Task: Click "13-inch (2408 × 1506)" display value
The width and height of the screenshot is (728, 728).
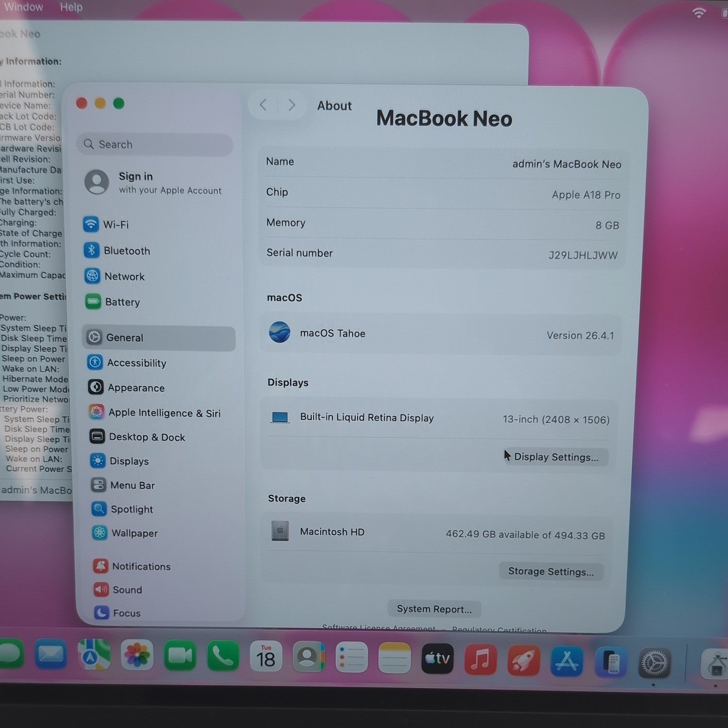Action: point(556,419)
